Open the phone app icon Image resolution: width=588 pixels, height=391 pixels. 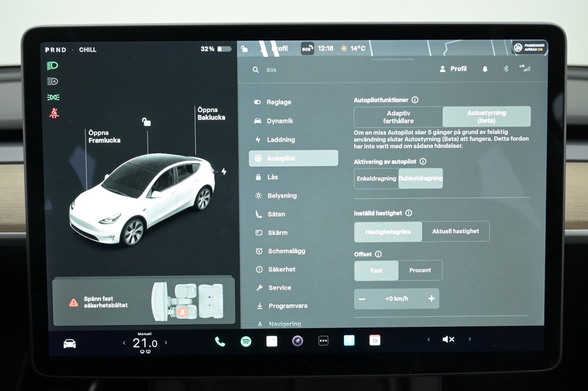coord(220,342)
